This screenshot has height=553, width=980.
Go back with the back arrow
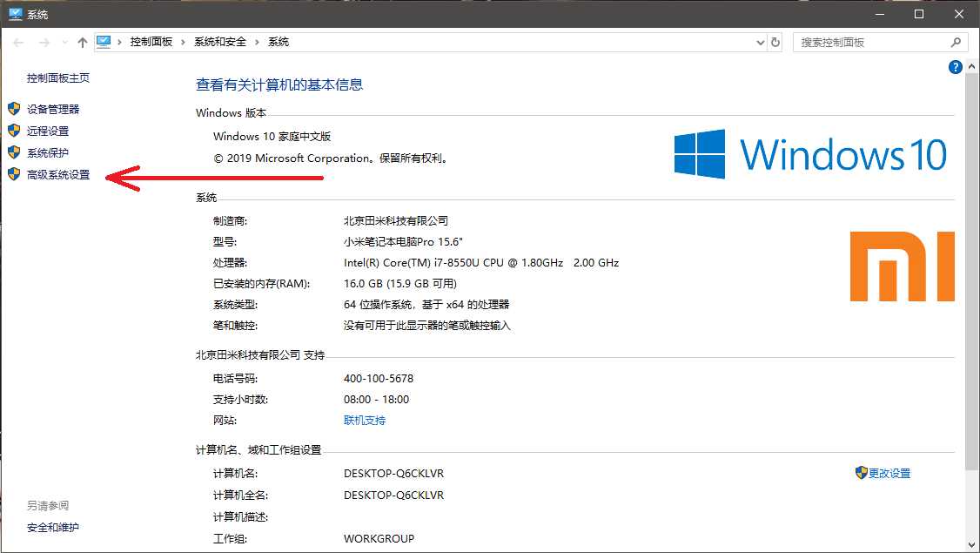click(18, 43)
